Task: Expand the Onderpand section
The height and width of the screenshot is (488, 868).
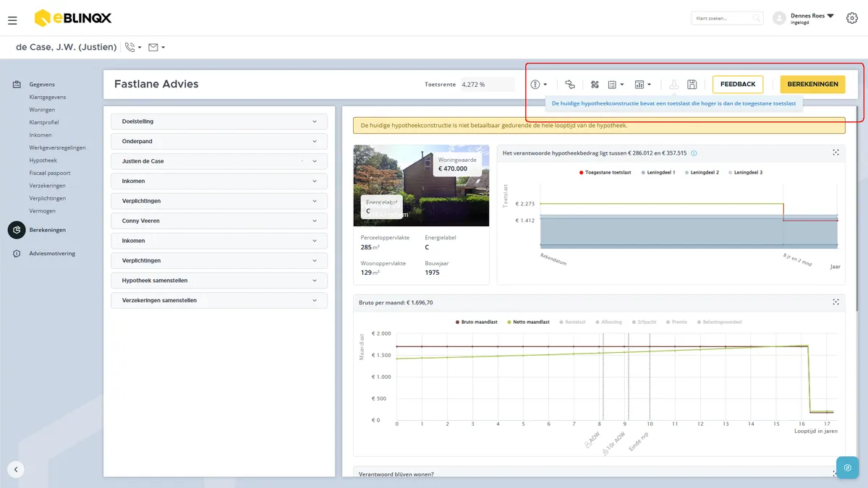Action: [219, 142]
